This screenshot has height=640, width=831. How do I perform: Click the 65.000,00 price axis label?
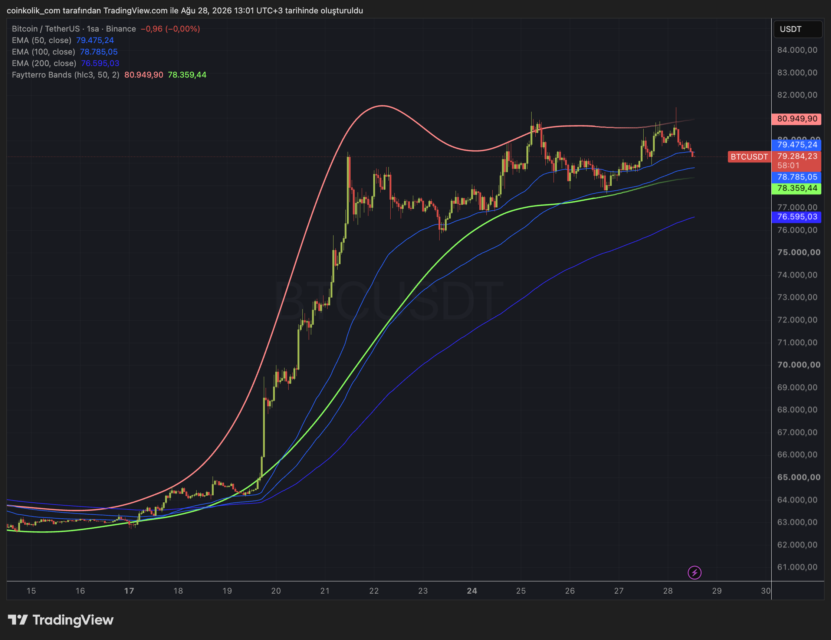coord(798,477)
